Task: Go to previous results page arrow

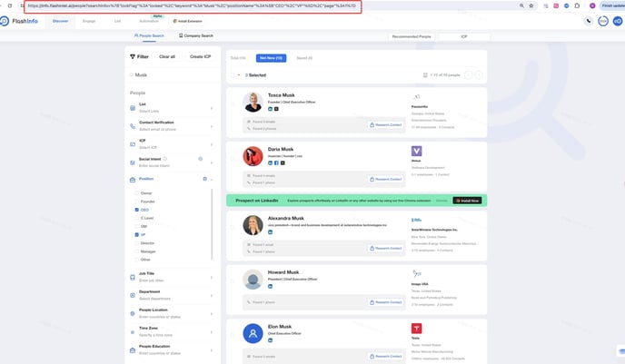Action: tap(469, 74)
